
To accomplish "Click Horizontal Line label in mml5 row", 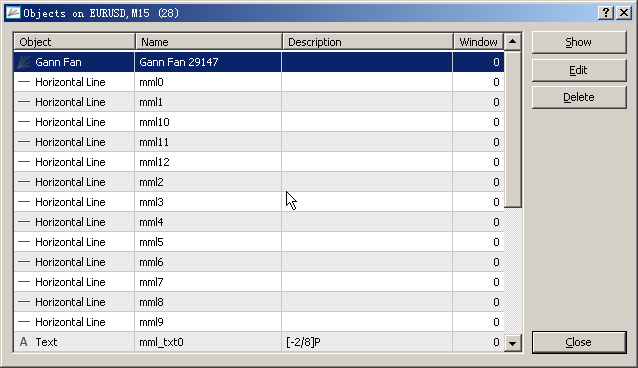I will [70, 242].
